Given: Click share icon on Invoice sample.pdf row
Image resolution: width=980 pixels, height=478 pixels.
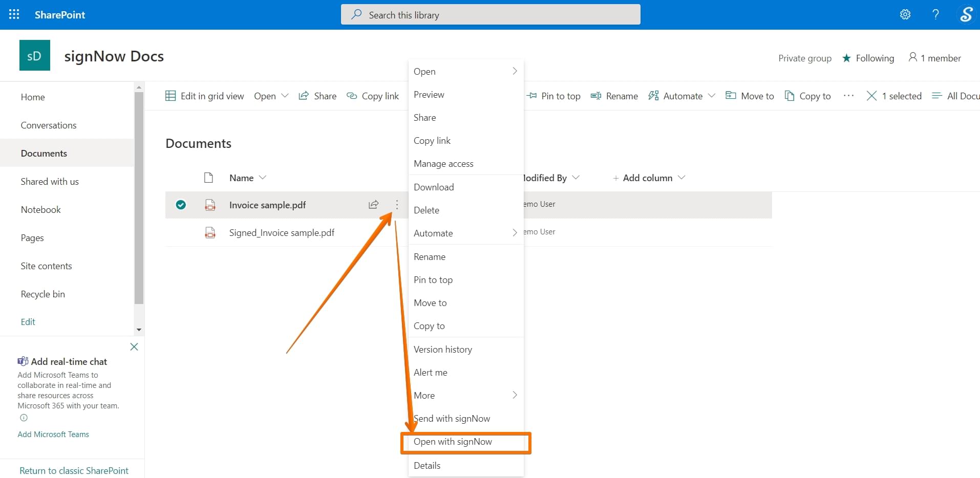Looking at the screenshot, I should 374,205.
